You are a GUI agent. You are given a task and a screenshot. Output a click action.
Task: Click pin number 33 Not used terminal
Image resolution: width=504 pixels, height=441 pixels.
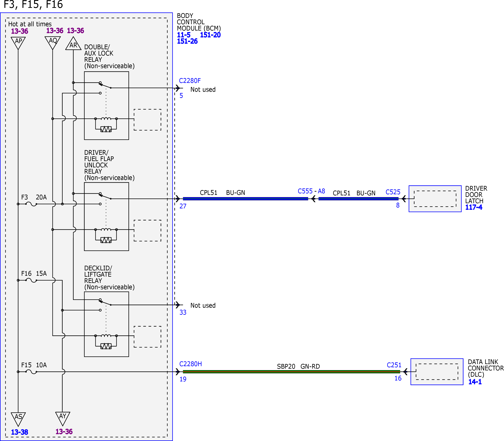[x=183, y=312]
